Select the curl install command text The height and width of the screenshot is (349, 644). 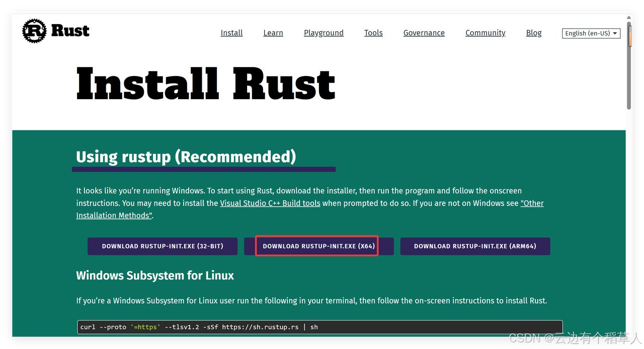201,327
